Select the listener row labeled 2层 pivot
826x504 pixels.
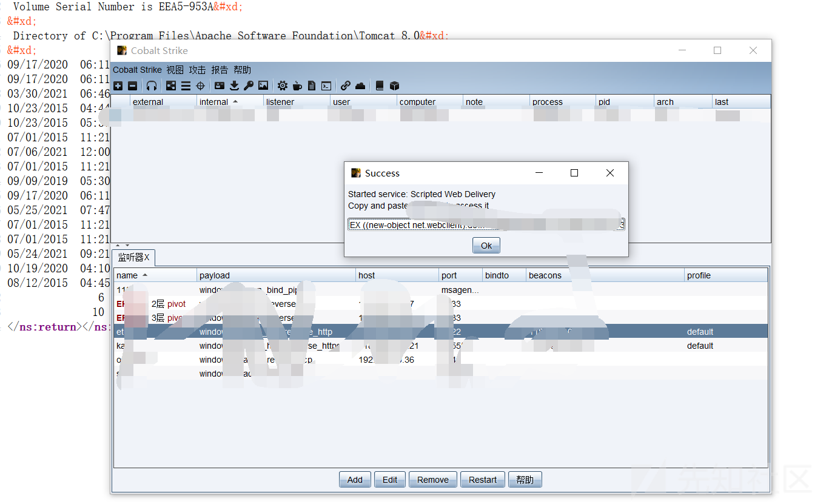point(441,304)
